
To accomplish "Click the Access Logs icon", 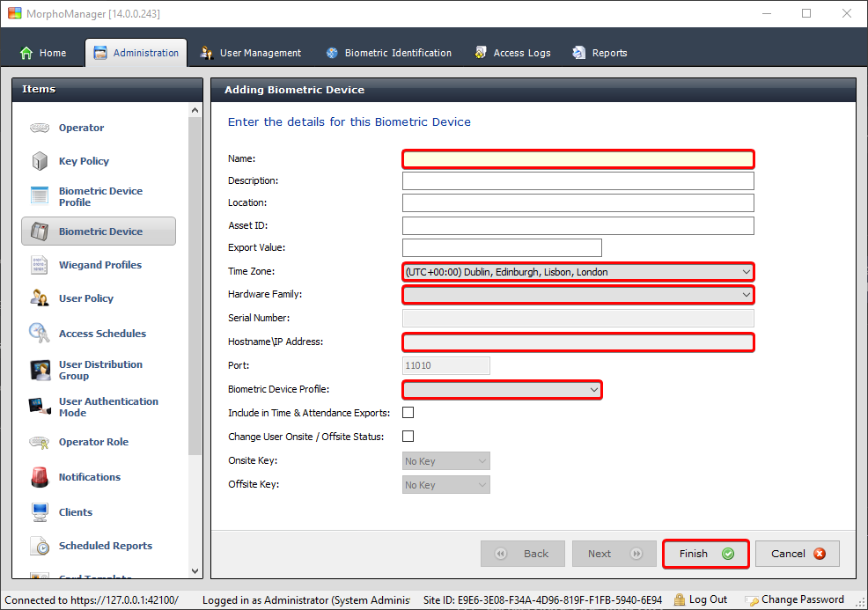I will [481, 53].
